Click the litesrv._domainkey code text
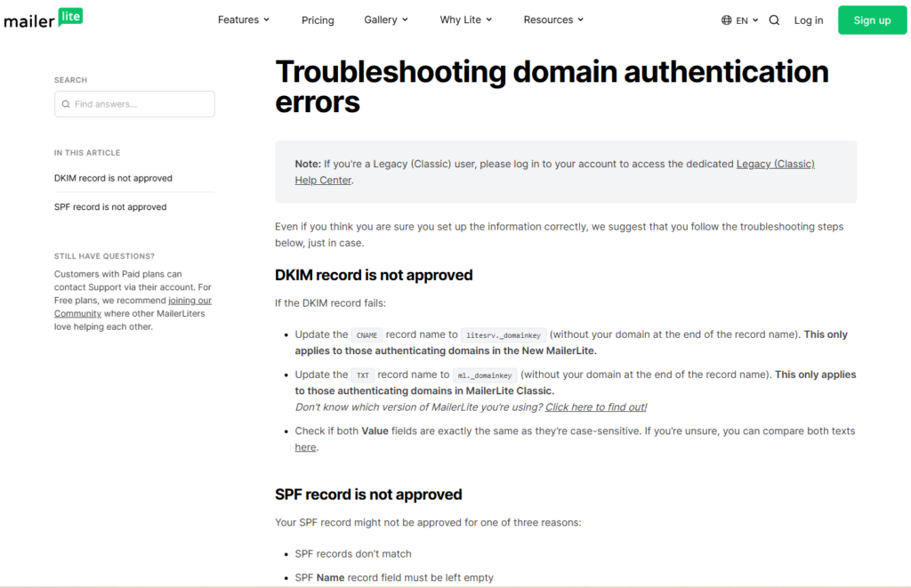 [504, 335]
